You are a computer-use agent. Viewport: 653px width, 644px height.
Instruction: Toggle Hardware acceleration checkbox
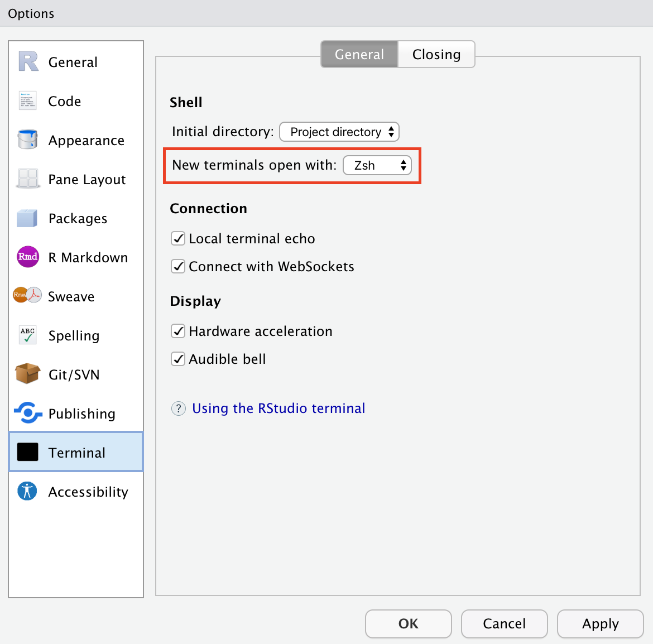178,331
